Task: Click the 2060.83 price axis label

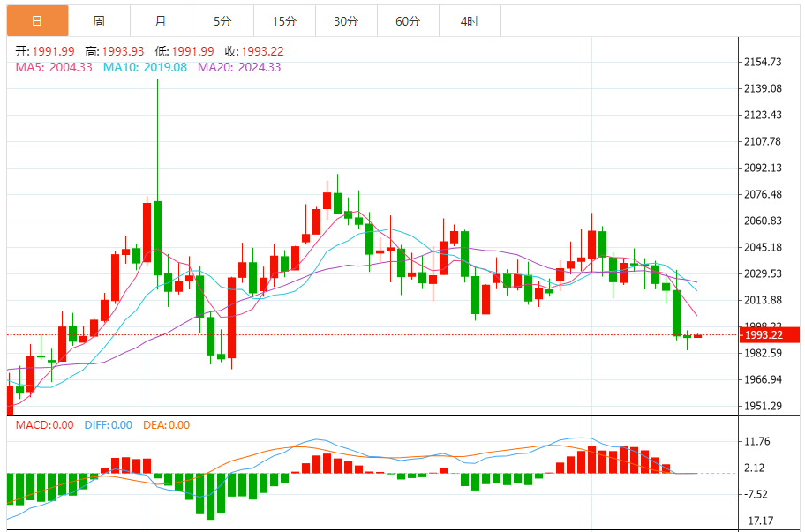Action: pyautogui.click(x=763, y=221)
